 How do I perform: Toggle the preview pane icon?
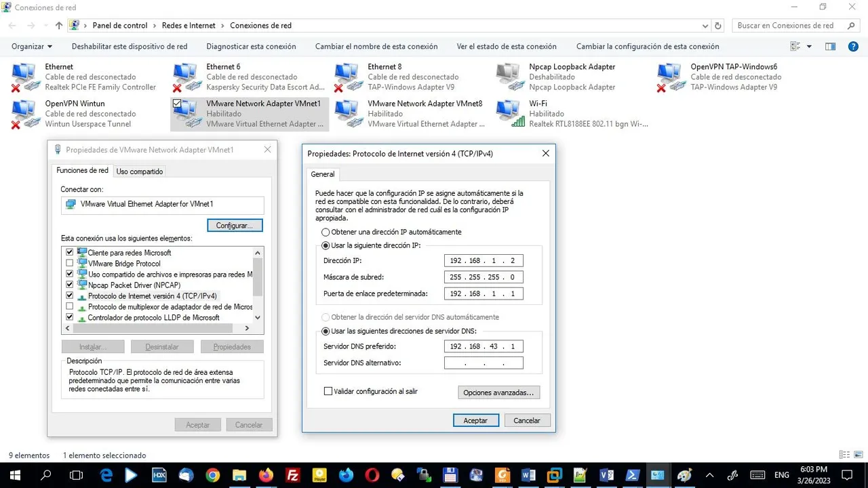coord(830,46)
